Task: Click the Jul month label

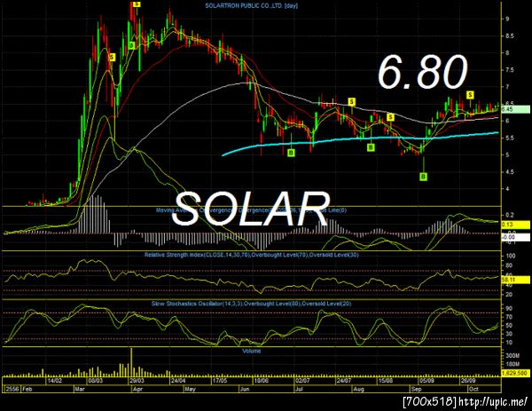Action: (299, 390)
